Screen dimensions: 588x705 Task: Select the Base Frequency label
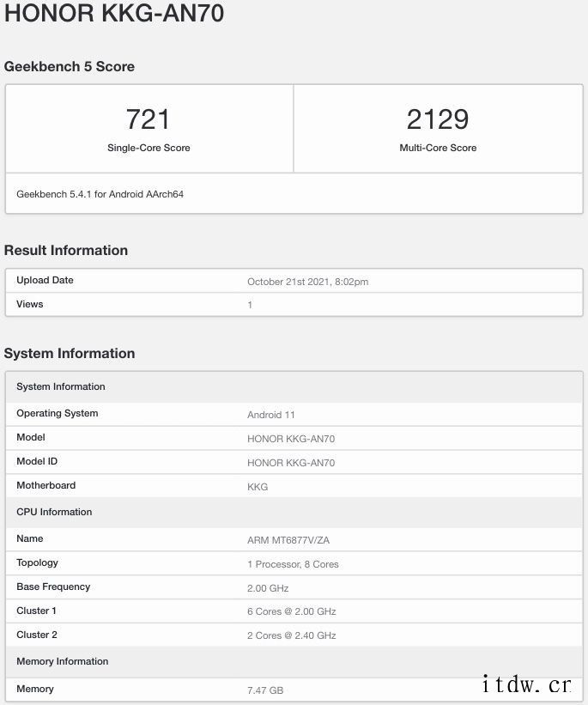point(53,586)
